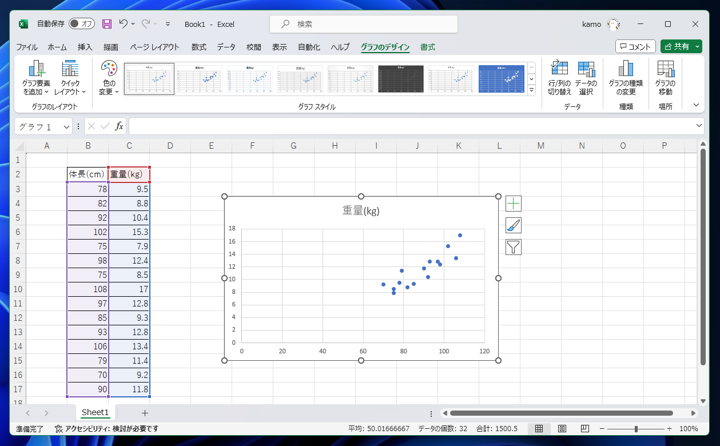This screenshot has width=720, height=446.
Task: Switch to the 数式 tab
Action: pyautogui.click(x=199, y=47)
